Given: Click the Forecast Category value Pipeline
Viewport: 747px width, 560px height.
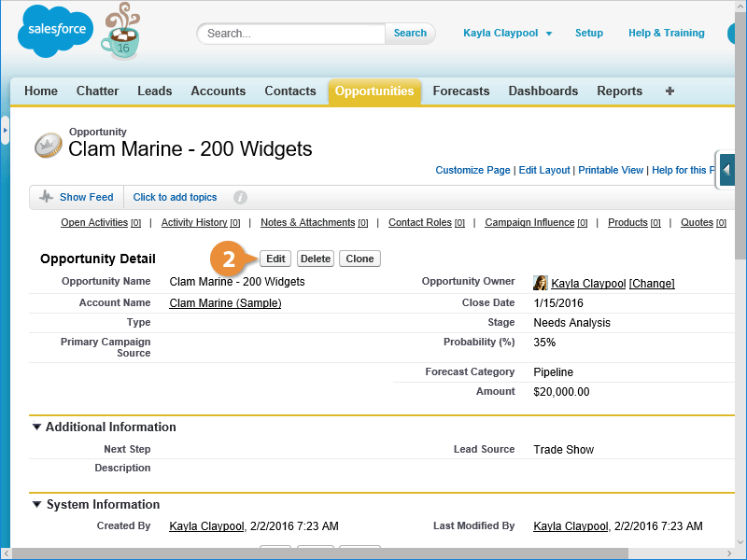Looking at the screenshot, I should click(553, 371).
